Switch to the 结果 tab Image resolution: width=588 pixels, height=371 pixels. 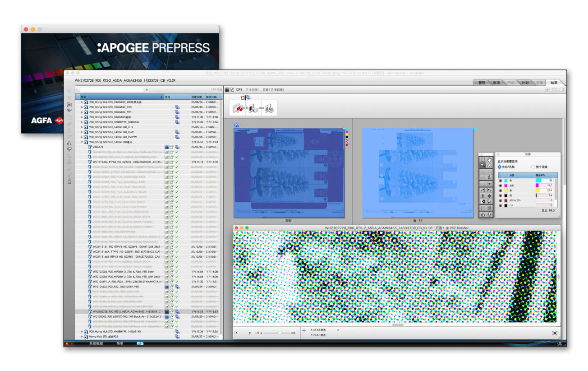[x=554, y=83]
